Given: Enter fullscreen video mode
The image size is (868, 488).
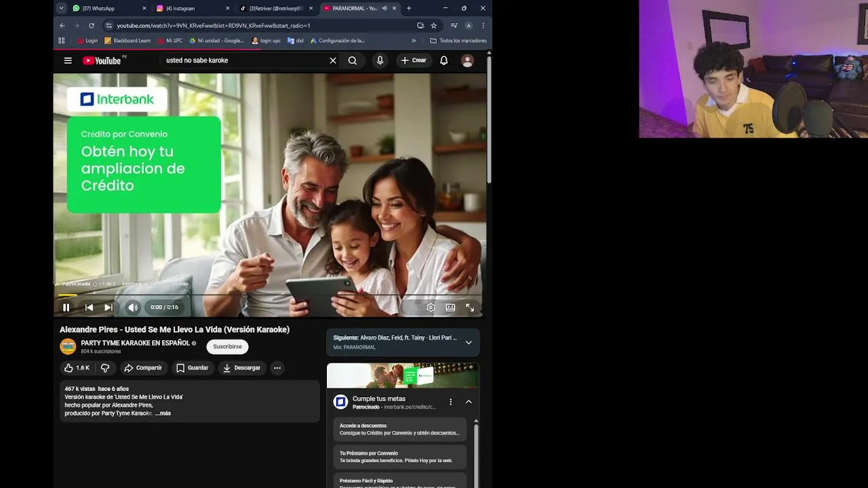Looking at the screenshot, I should coord(470,307).
